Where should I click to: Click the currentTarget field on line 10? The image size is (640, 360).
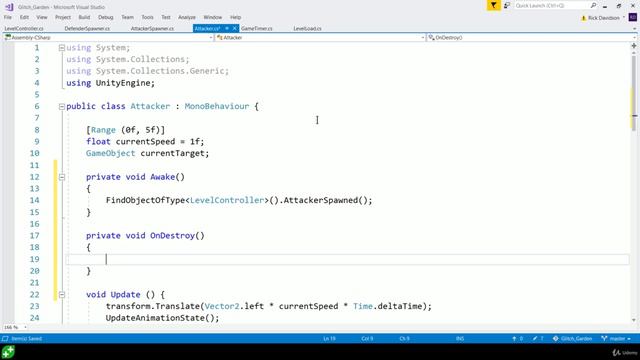tap(172, 153)
